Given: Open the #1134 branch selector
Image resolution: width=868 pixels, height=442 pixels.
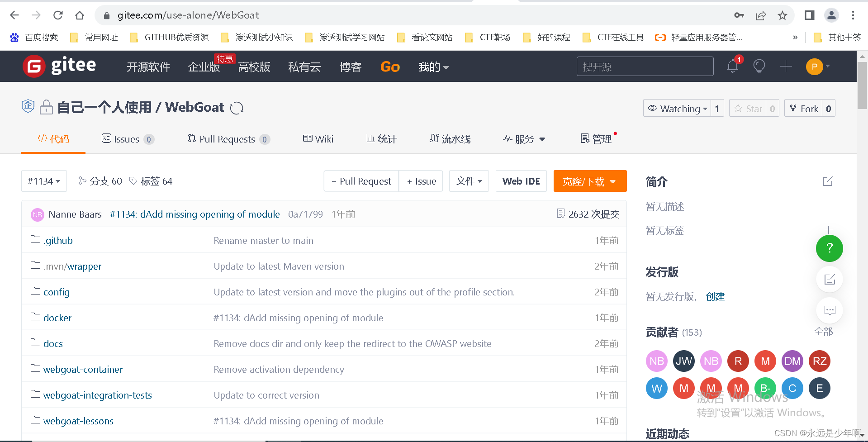Looking at the screenshot, I should 44,181.
